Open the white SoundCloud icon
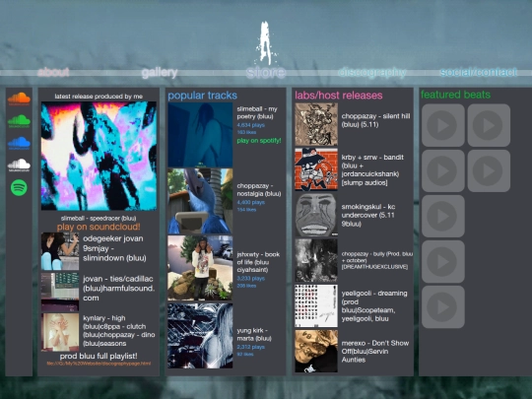Viewport: 532px width, 399px height. coord(19,166)
